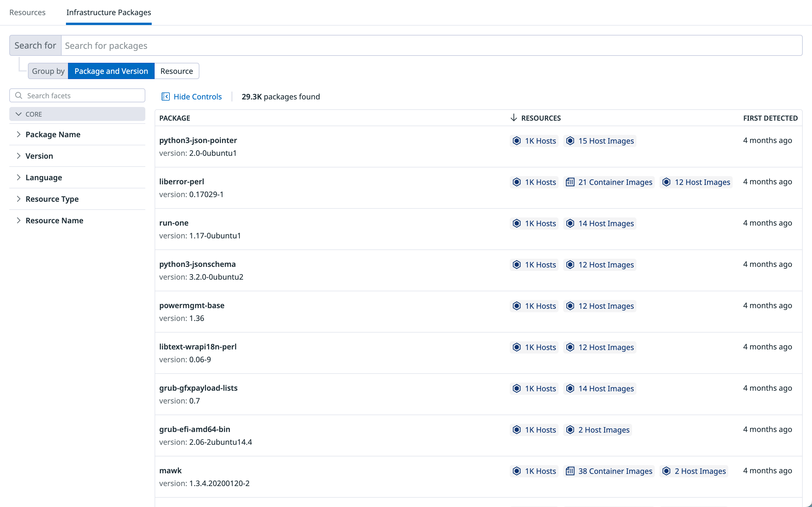Click container icon in 21 Container Images
Viewport: 812px width, 507px height.
(570, 182)
